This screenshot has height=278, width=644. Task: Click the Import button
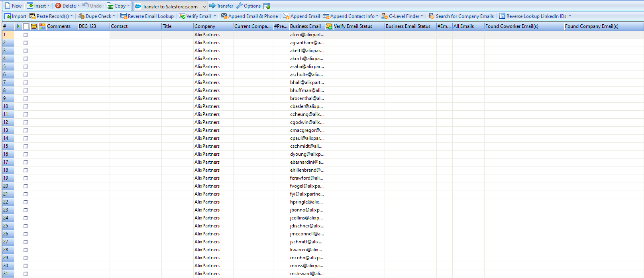tap(15, 16)
